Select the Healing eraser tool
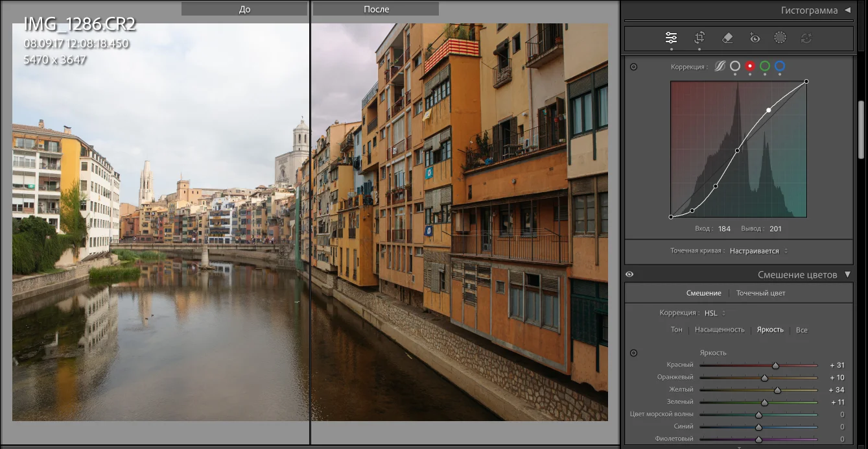This screenshot has width=868, height=449. coord(727,38)
